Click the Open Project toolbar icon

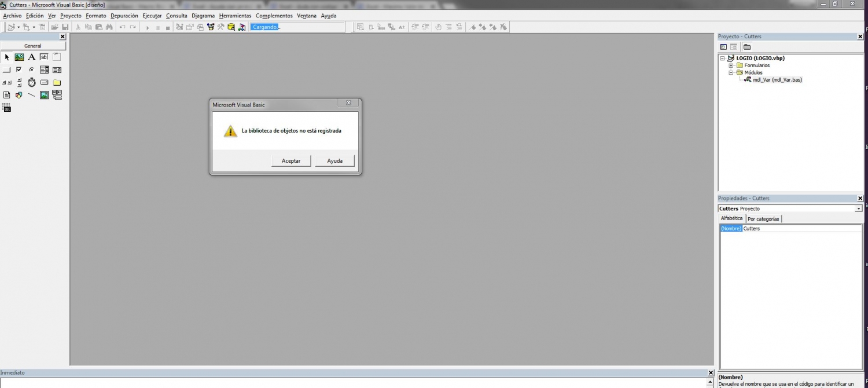click(x=54, y=27)
